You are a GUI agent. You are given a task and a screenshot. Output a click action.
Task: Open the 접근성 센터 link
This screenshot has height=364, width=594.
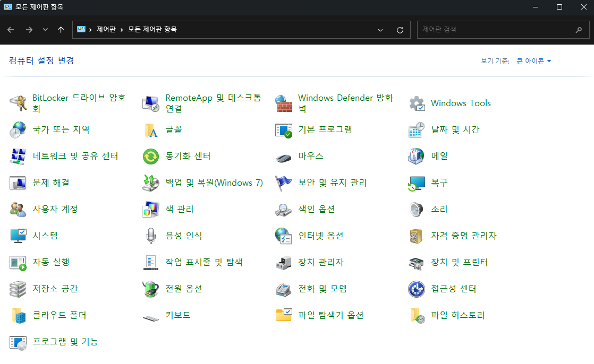tap(453, 289)
